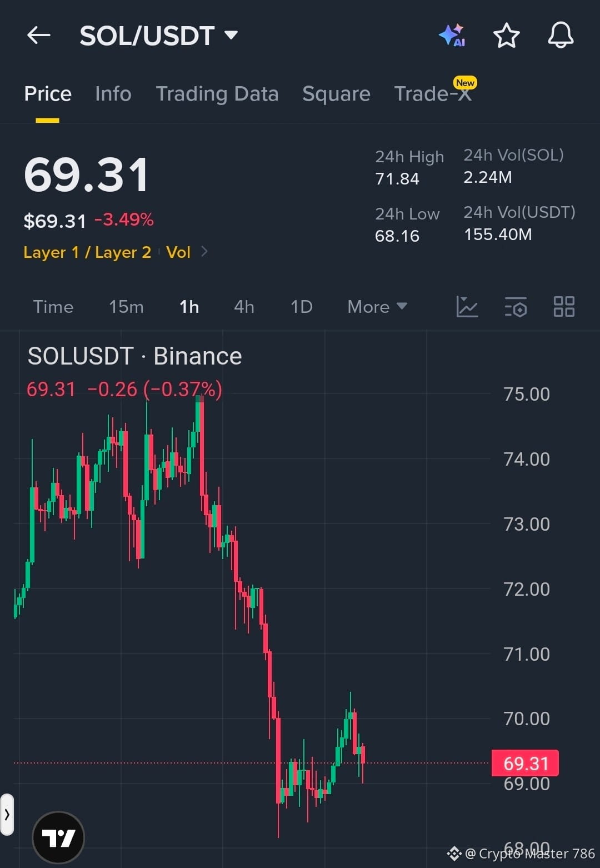The width and height of the screenshot is (600, 868).
Task: Open the Trading Data tab
Action: pos(217,94)
